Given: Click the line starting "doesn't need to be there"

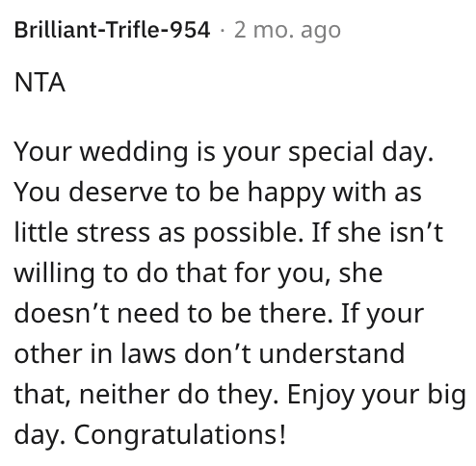Looking at the screenshot, I should 219,314.
